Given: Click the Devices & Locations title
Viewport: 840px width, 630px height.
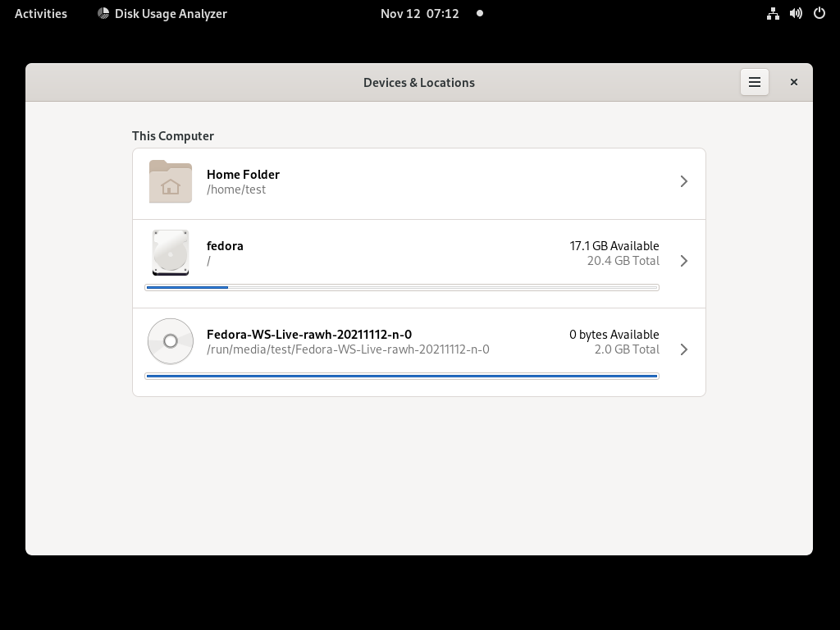Looking at the screenshot, I should pyautogui.click(x=419, y=83).
